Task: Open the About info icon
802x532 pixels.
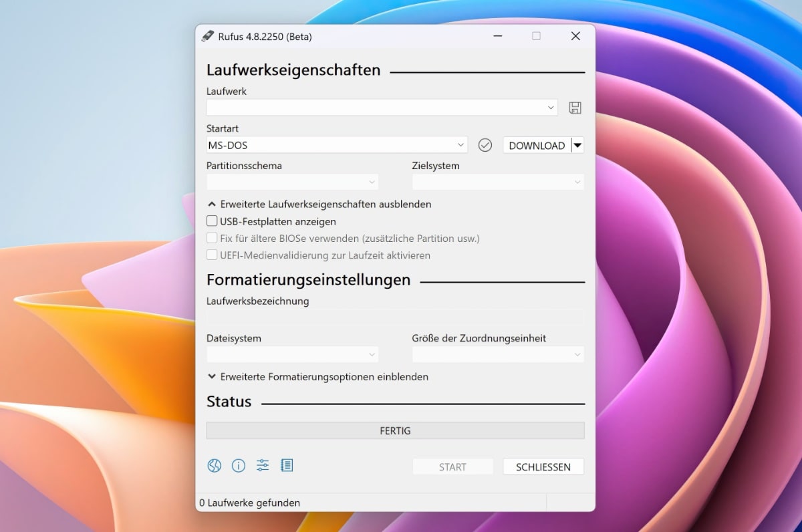Action: pyautogui.click(x=238, y=466)
